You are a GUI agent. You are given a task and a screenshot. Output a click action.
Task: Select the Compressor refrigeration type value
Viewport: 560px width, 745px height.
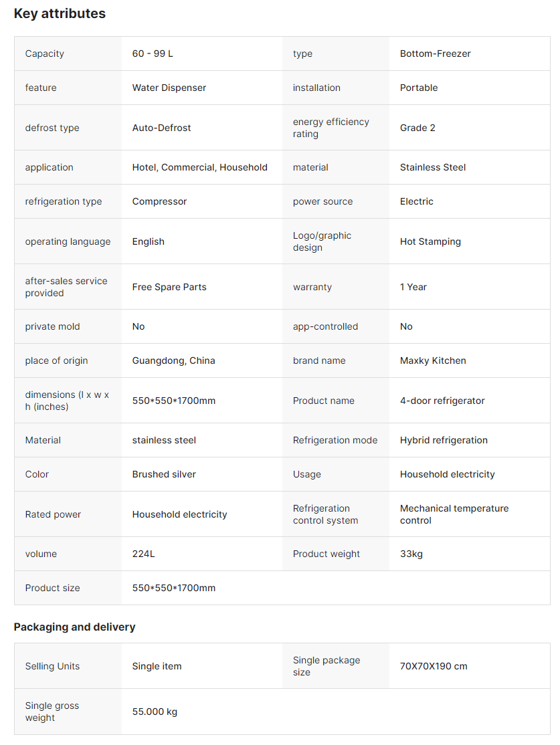[159, 201]
